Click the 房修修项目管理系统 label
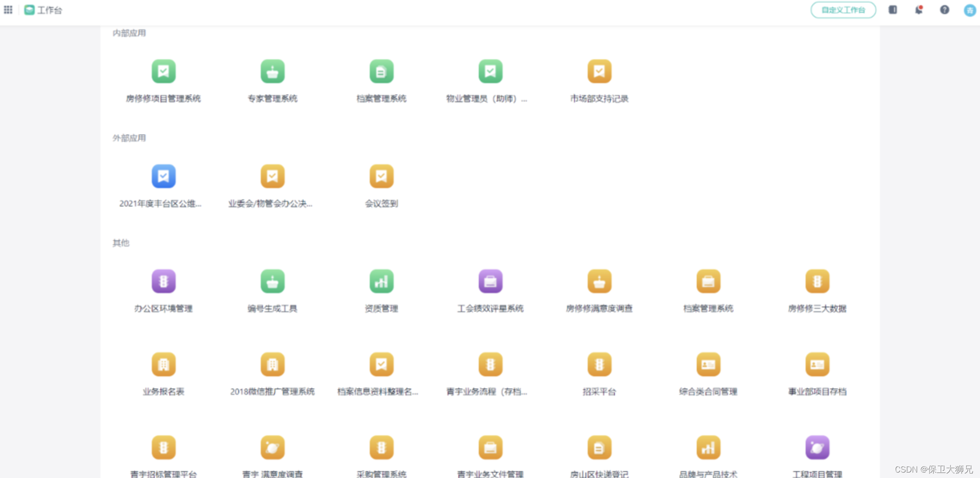The width and height of the screenshot is (980, 478). 163,98
